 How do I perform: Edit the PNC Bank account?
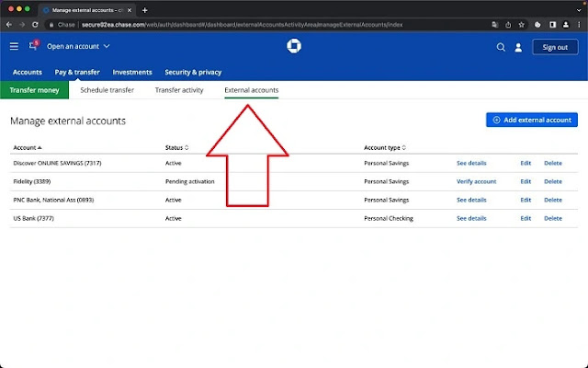pos(526,200)
